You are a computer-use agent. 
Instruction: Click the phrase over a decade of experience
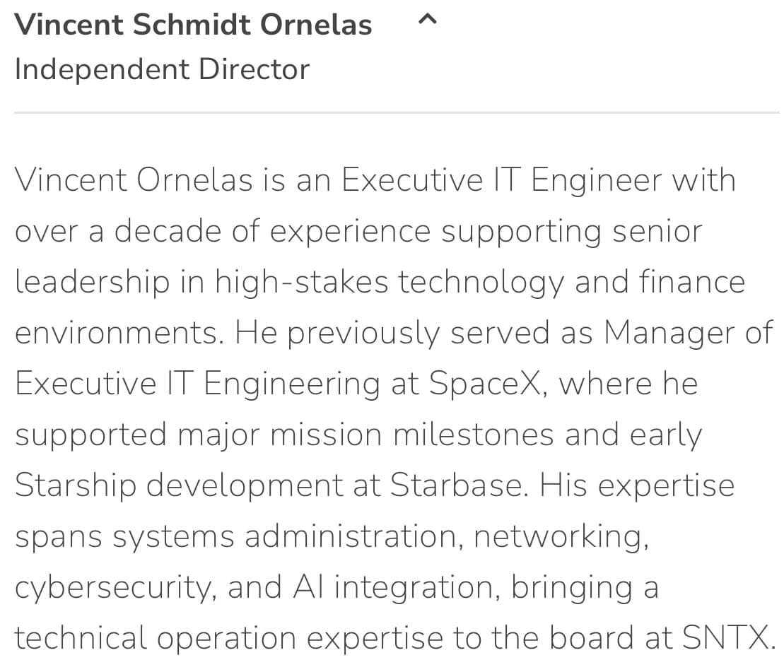(223, 231)
